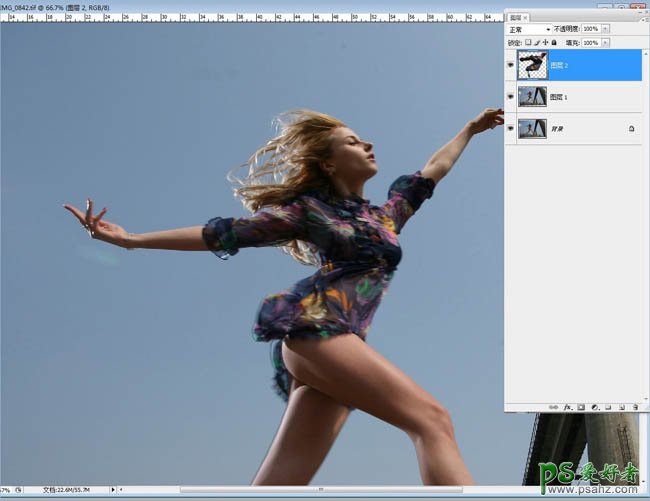Click the lock icon on Background layer
650x501 pixels.
[631, 129]
